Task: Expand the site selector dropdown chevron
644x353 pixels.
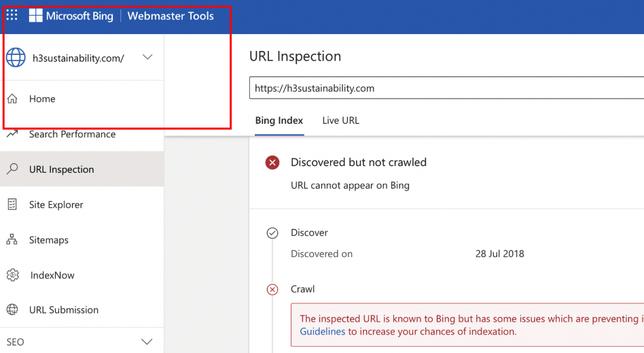Action: pyautogui.click(x=147, y=57)
